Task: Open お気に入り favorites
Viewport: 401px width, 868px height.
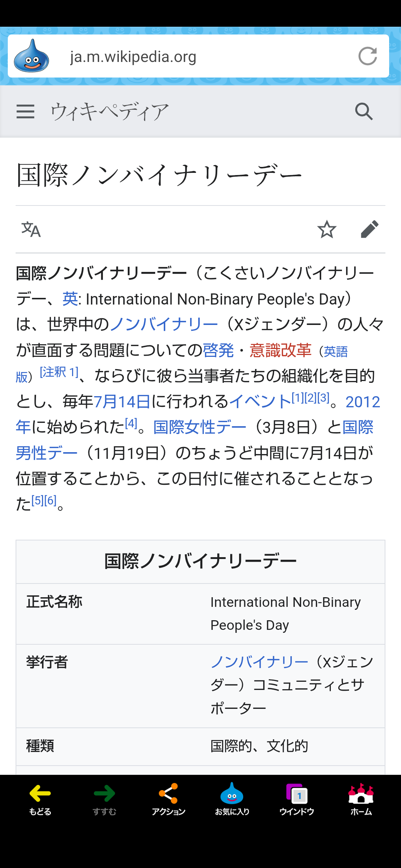Action: coord(232,799)
